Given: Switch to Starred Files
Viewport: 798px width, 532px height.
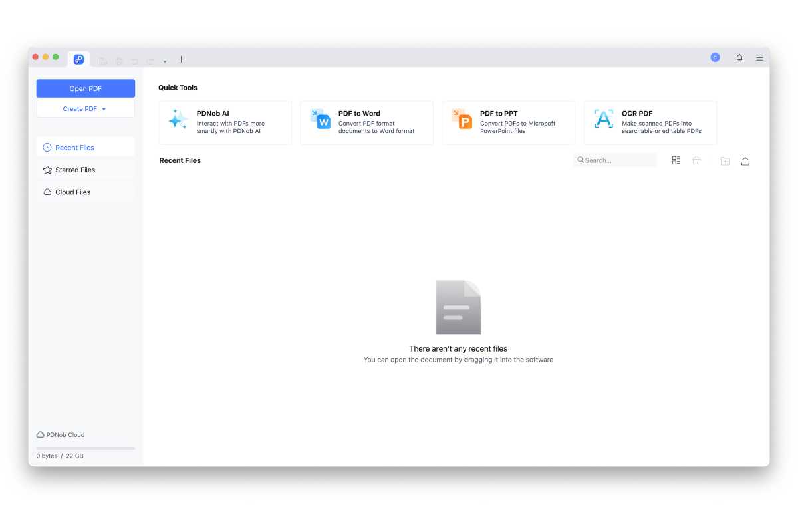Looking at the screenshot, I should tap(74, 170).
